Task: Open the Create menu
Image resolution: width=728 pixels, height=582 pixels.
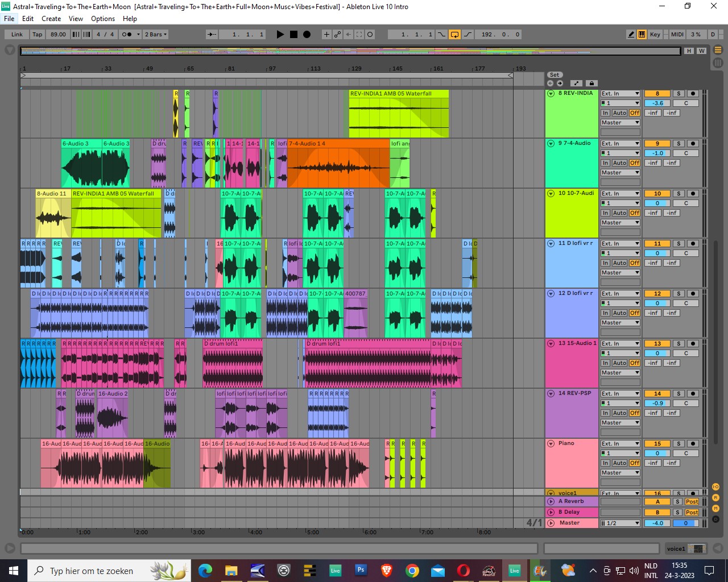Action: (51, 19)
